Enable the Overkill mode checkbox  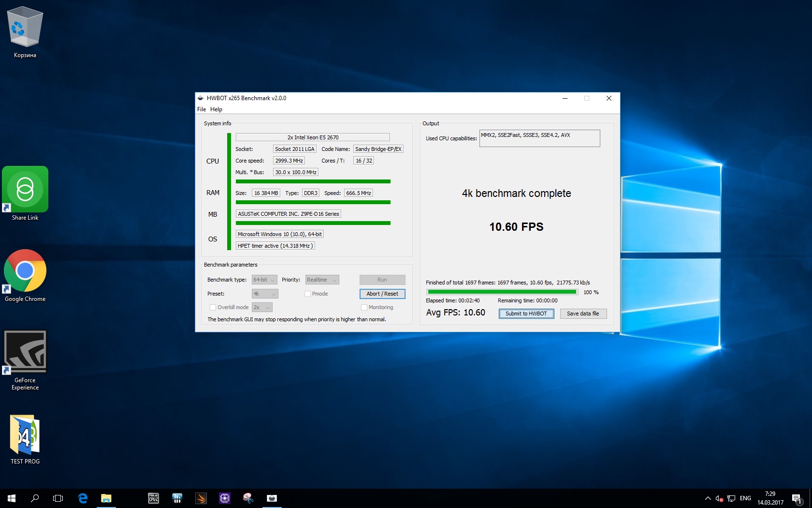pyautogui.click(x=213, y=307)
